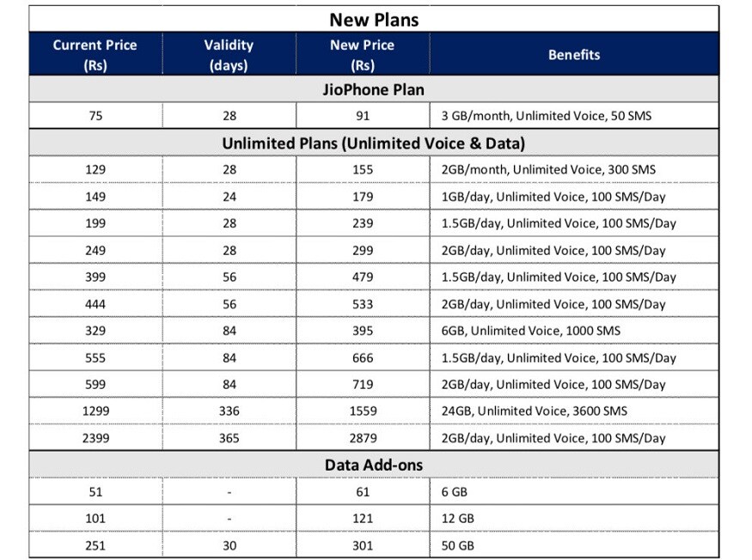Click the new price 666 cell
The image size is (752, 560).
[x=363, y=357]
